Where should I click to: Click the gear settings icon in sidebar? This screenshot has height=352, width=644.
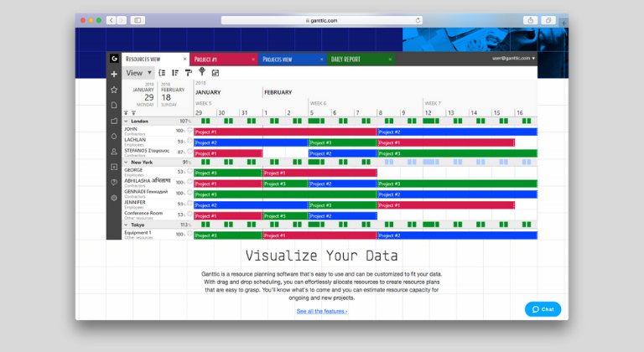114,198
